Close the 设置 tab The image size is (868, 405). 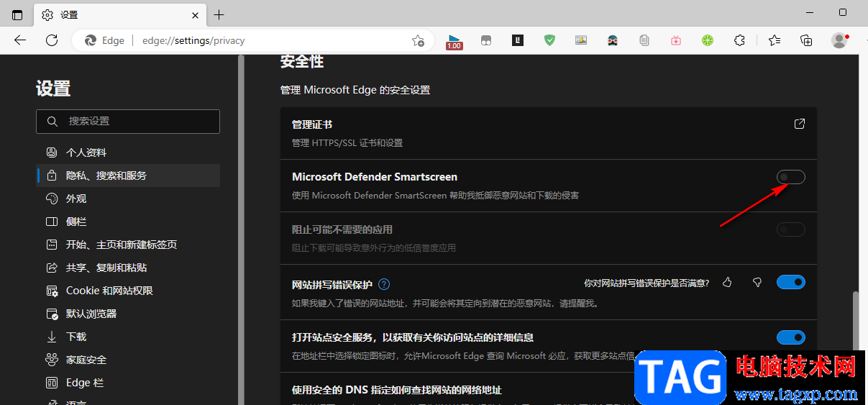click(x=195, y=14)
